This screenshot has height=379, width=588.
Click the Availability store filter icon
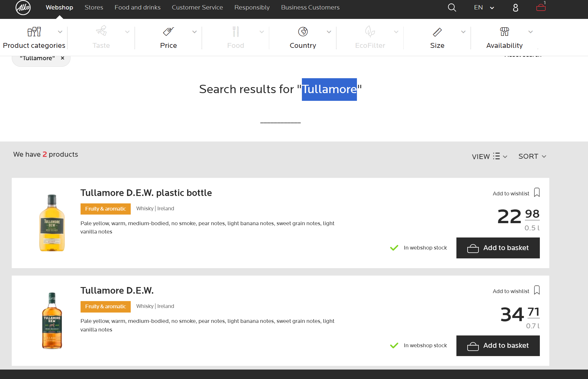tap(504, 32)
